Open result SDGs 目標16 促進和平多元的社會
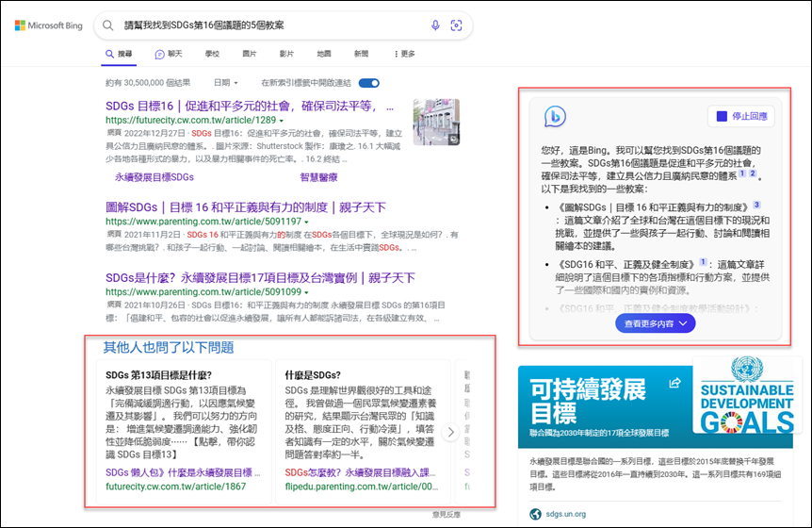The width and height of the screenshot is (812, 528). click(x=250, y=107)
